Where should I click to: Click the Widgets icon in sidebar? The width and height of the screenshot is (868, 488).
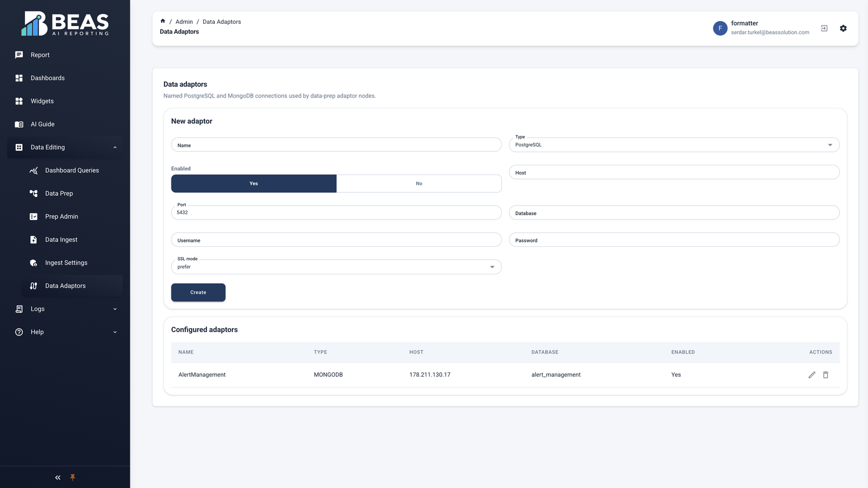[x=19, y=101]
